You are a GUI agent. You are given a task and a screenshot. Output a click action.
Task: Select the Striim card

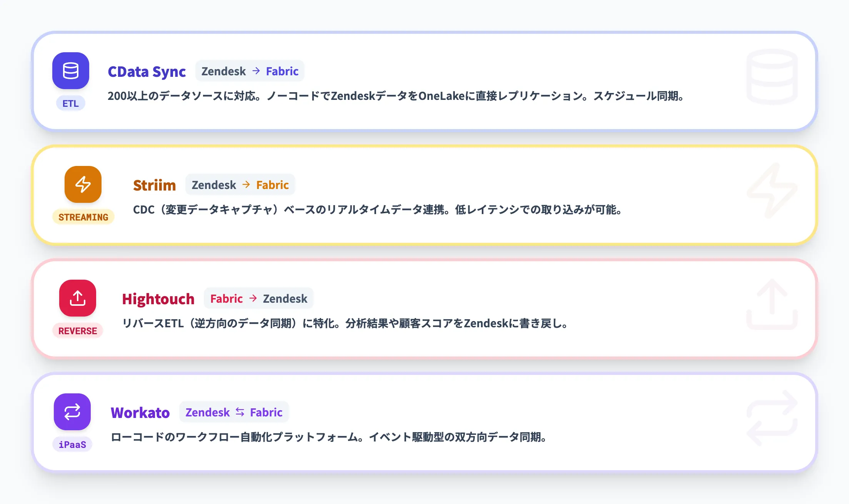point(423,195)
